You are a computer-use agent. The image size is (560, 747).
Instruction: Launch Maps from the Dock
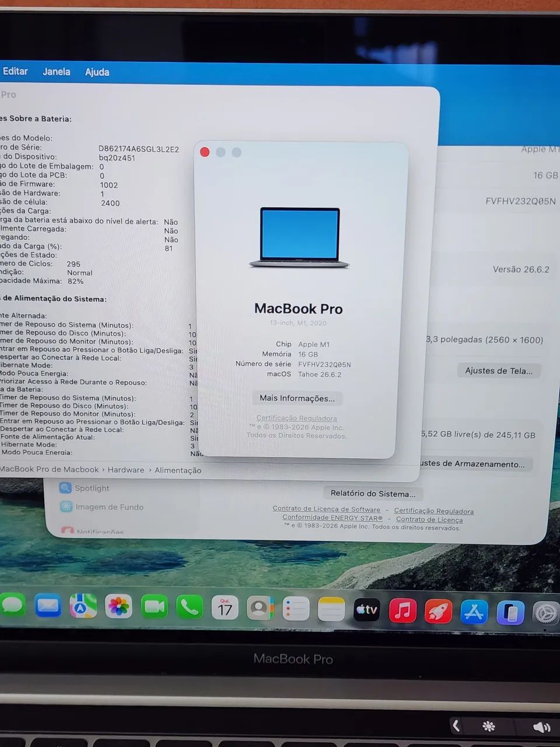click(83, 607)
